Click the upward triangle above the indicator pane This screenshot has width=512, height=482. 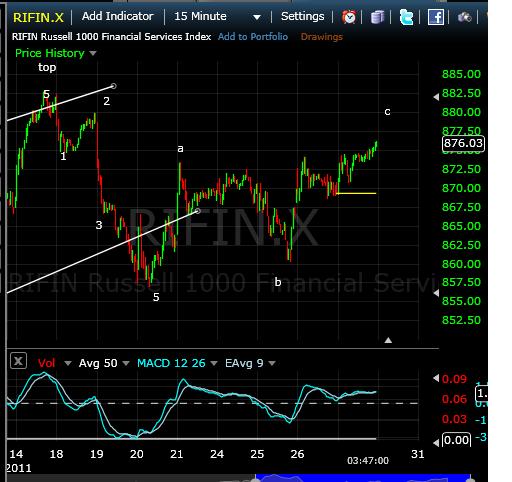coord(388,340)
